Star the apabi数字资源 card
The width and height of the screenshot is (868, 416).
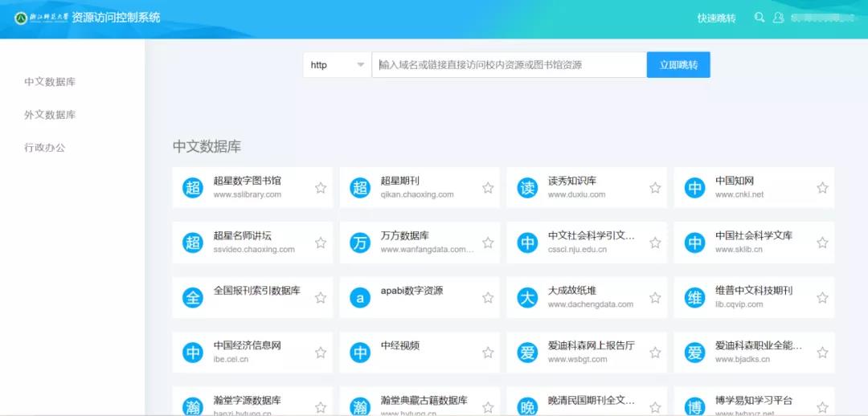(488, 298)
